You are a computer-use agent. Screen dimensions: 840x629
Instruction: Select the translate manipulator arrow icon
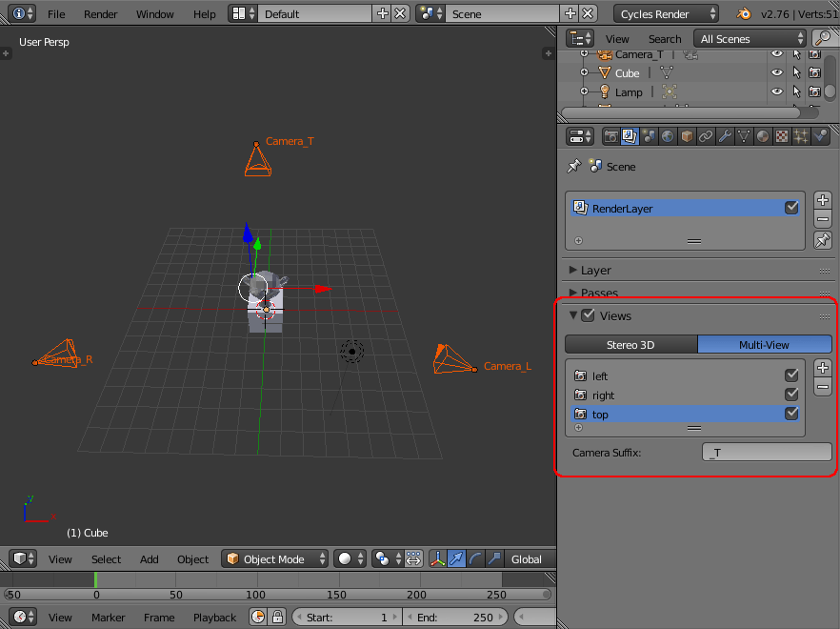pyautogui.click(x=456, y=558)
